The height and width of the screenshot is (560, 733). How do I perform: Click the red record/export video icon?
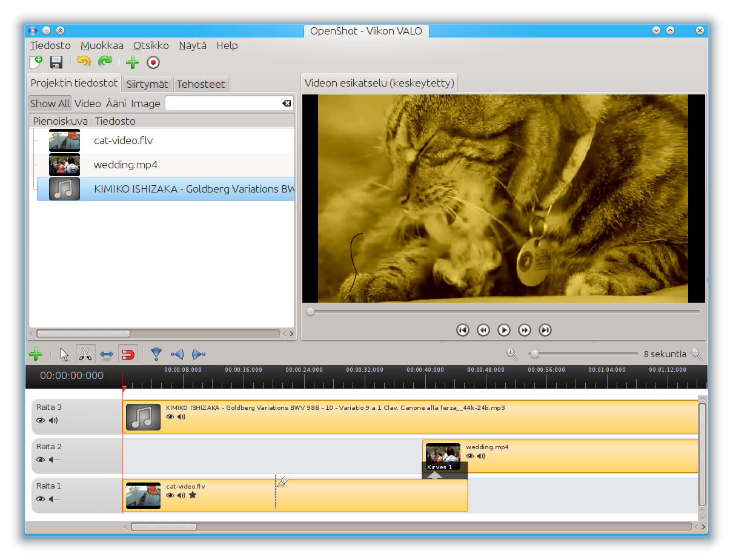tap(153, 62)
